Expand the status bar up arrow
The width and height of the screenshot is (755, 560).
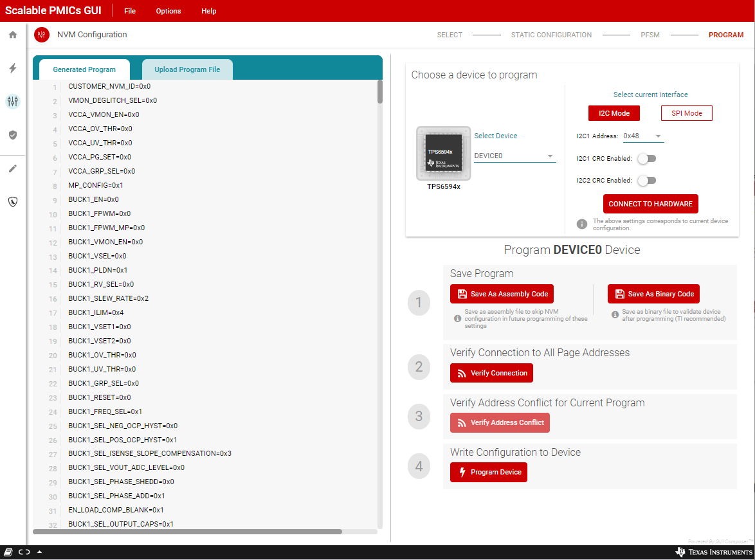pyautogui.click(x=40, y=552)
